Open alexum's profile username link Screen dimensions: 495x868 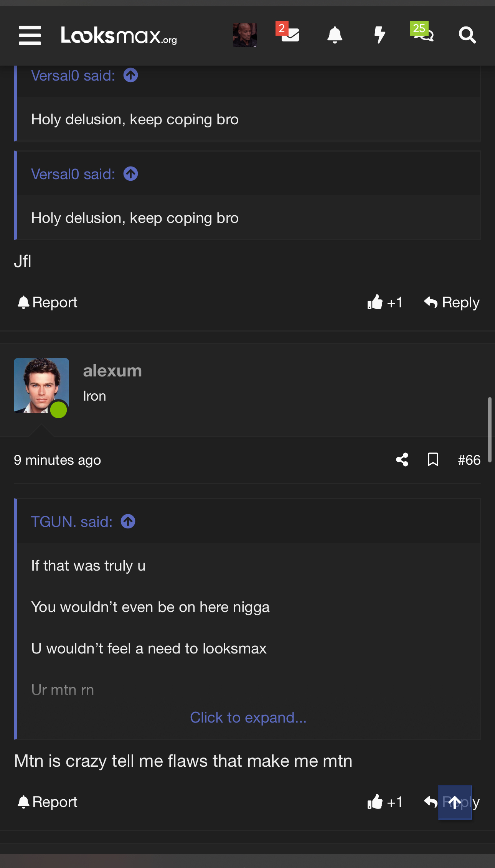[x=112, y=371]
